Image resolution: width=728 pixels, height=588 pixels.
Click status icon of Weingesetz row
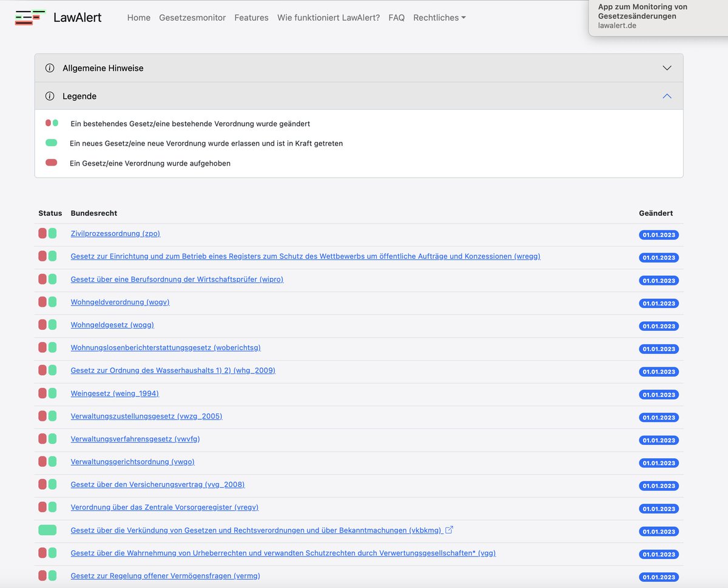click(x=47, y=393)
